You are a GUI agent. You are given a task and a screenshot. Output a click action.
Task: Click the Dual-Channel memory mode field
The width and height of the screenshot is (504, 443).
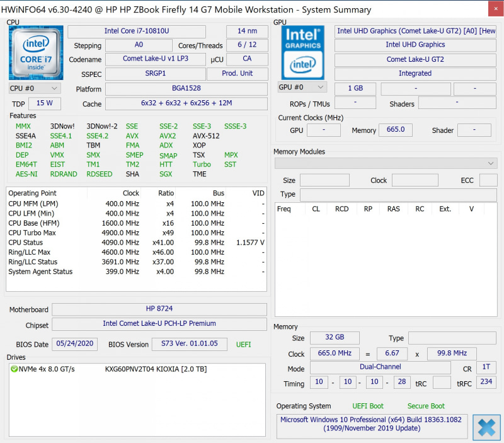tap(380, 367)
